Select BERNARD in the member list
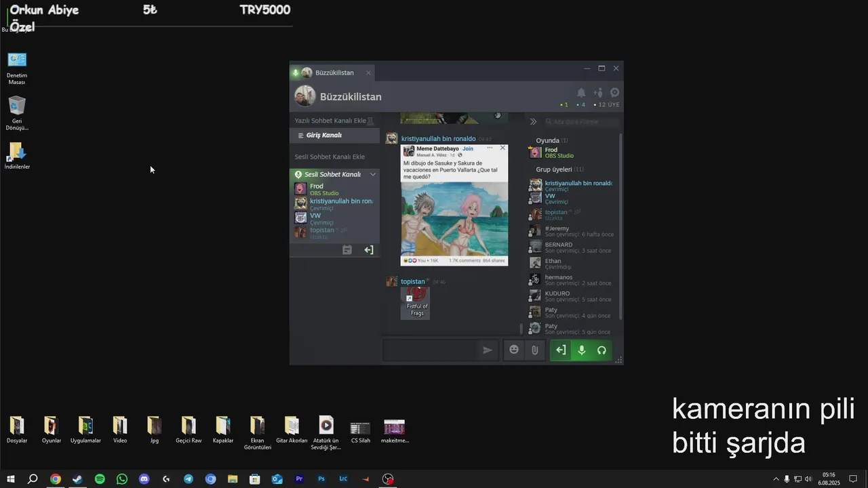Viewport: 868px width, 488px height. coord(573,247)
